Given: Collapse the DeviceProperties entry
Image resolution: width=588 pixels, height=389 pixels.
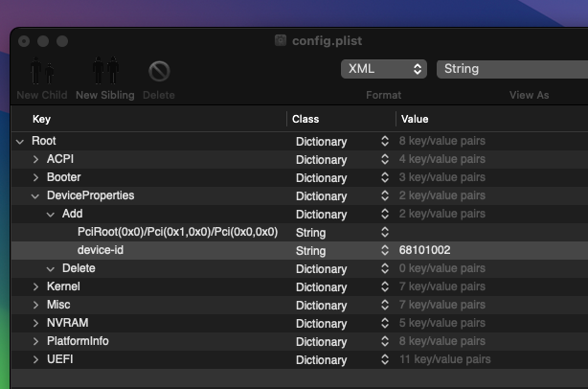Looking at the screenshot, I should pos(35,196).
